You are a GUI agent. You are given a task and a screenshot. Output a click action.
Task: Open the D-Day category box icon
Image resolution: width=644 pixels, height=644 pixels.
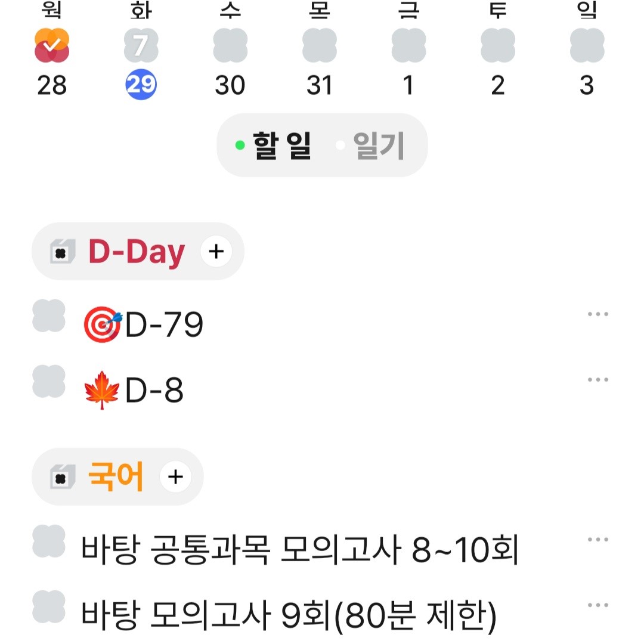[63, 252]
